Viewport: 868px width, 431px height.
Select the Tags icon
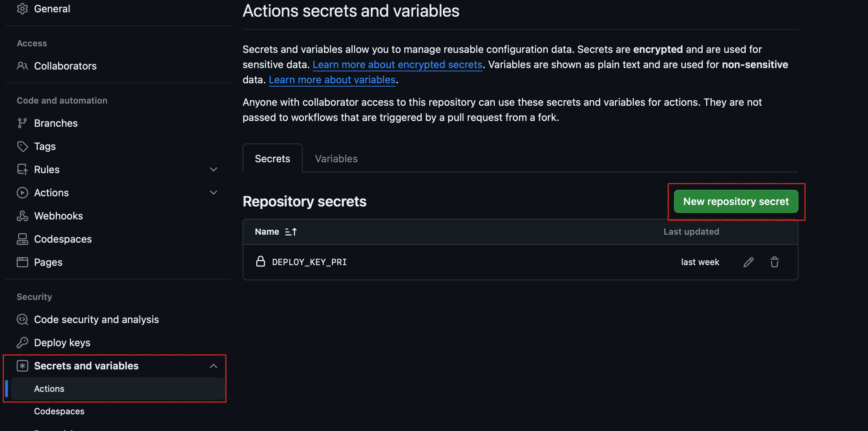tap(22, 146)
